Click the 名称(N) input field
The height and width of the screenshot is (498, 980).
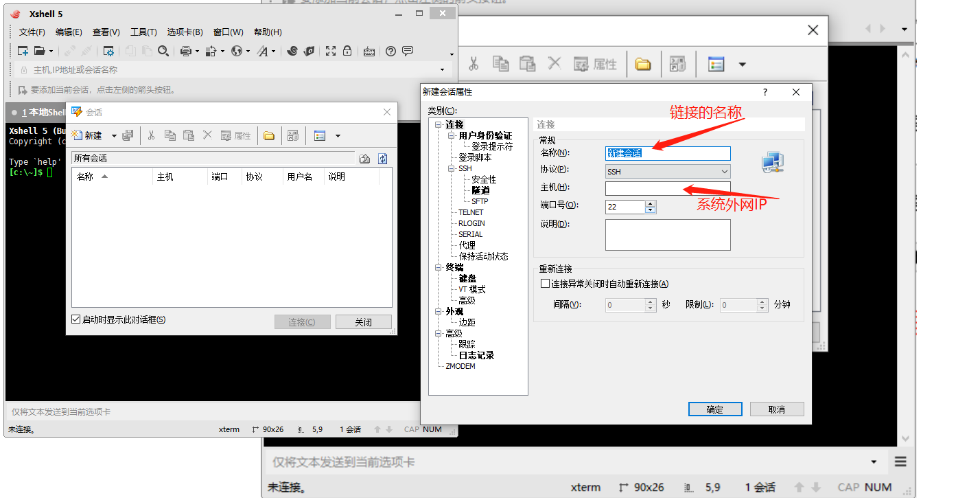coord(668,153)
